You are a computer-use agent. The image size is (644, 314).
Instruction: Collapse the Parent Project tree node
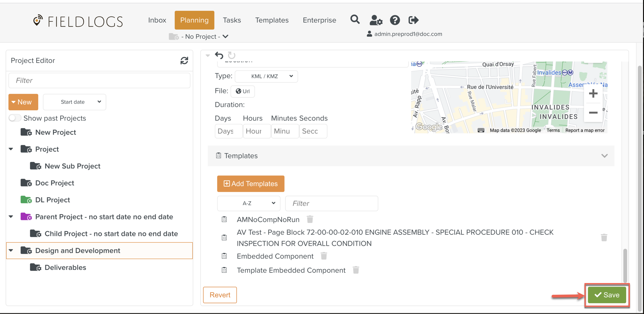coord(11,217)
